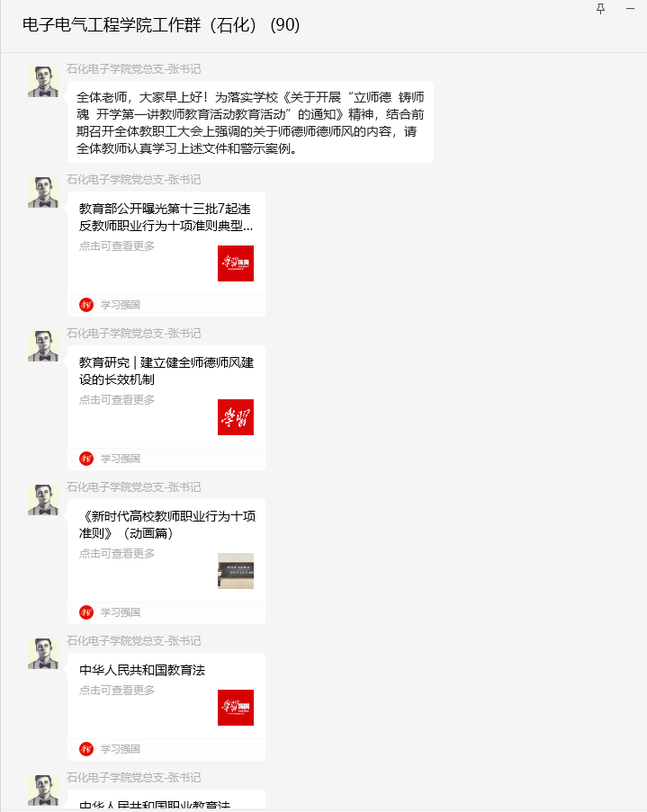Open the partially visible 中华人民共和国职业教育法 card

coord(166,799)
